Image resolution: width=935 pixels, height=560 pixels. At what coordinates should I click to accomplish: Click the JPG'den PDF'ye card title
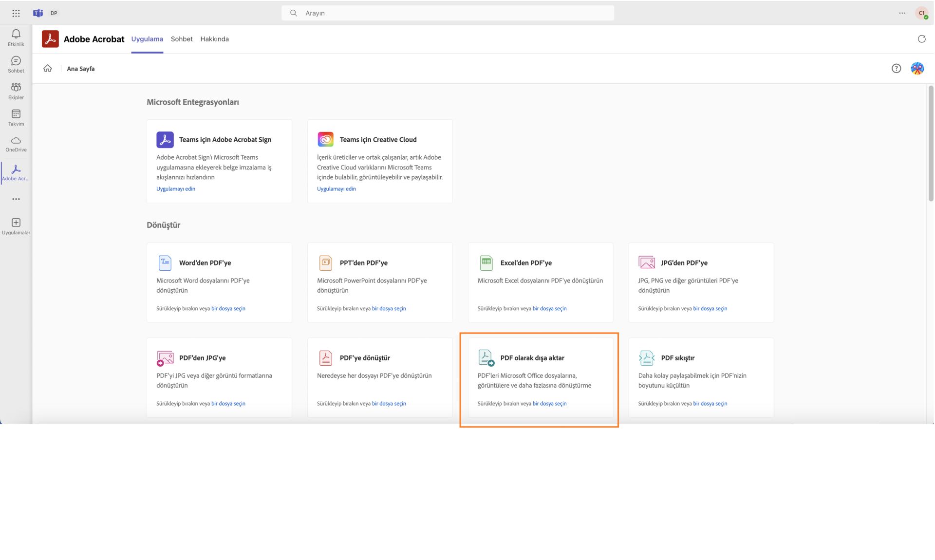coord(684,263)
